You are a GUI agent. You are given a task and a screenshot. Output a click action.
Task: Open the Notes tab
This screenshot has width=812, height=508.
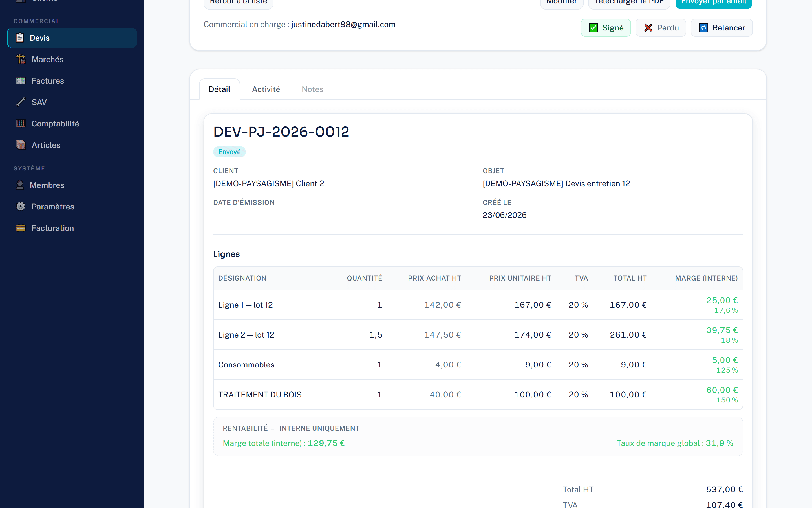click(312, 89)
